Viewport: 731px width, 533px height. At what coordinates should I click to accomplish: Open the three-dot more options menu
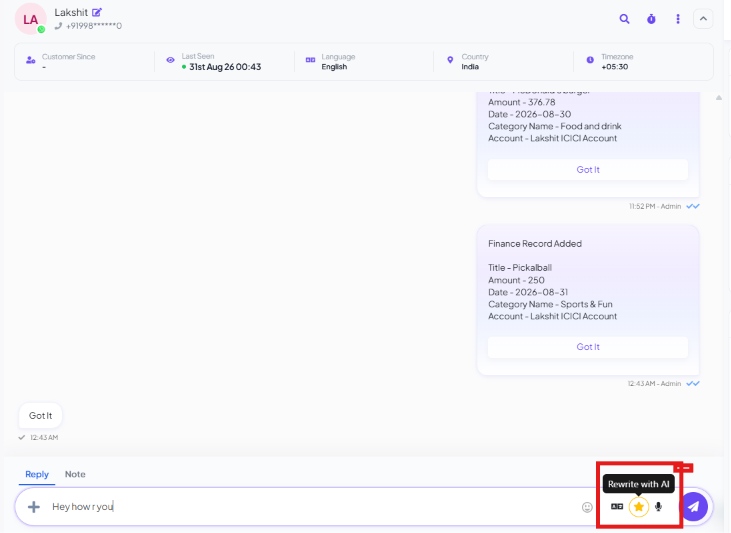tap(678, 19)
